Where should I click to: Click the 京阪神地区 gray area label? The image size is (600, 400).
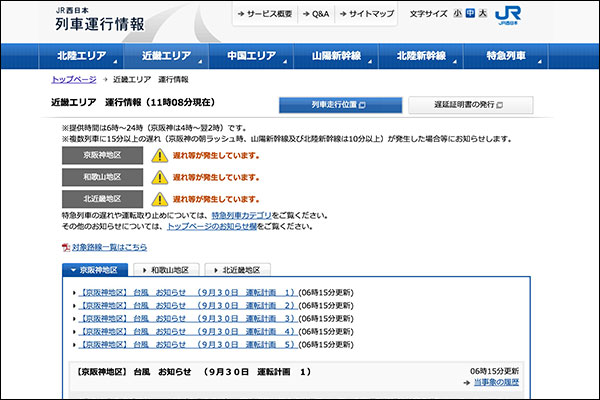[x=102, y=156]
